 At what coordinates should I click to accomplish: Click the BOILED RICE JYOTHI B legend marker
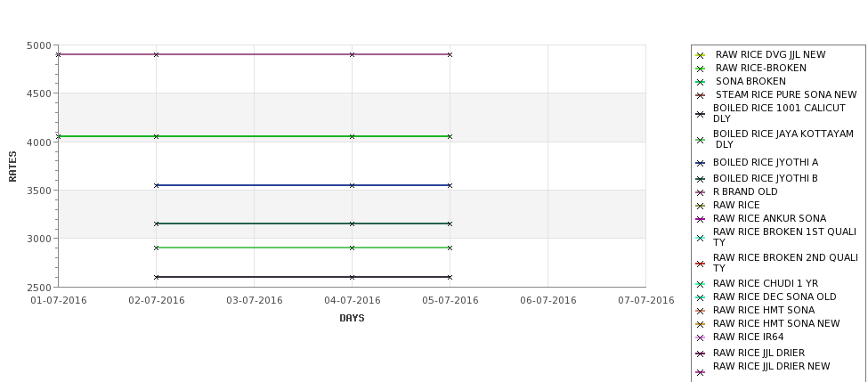700,179
